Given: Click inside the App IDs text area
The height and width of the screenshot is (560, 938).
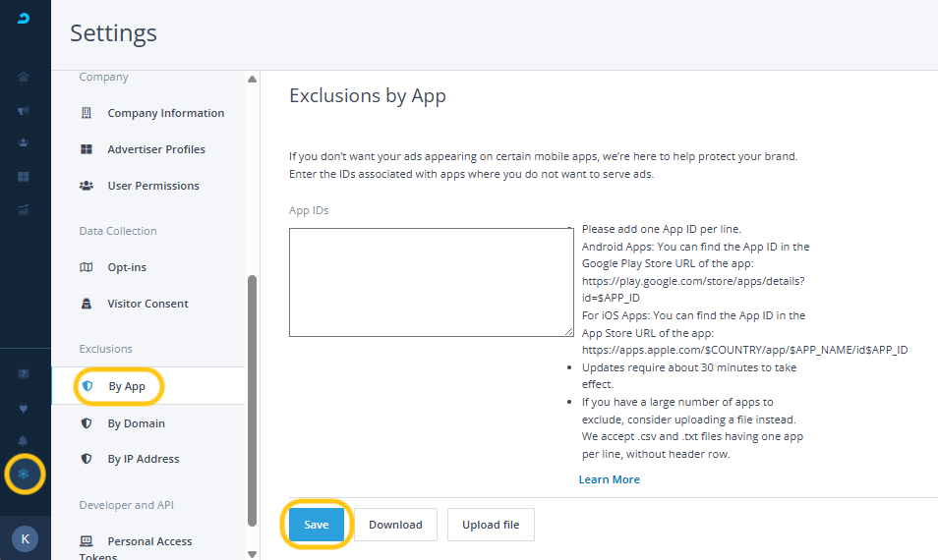Looking at the screenshot, I should [431, 282].
